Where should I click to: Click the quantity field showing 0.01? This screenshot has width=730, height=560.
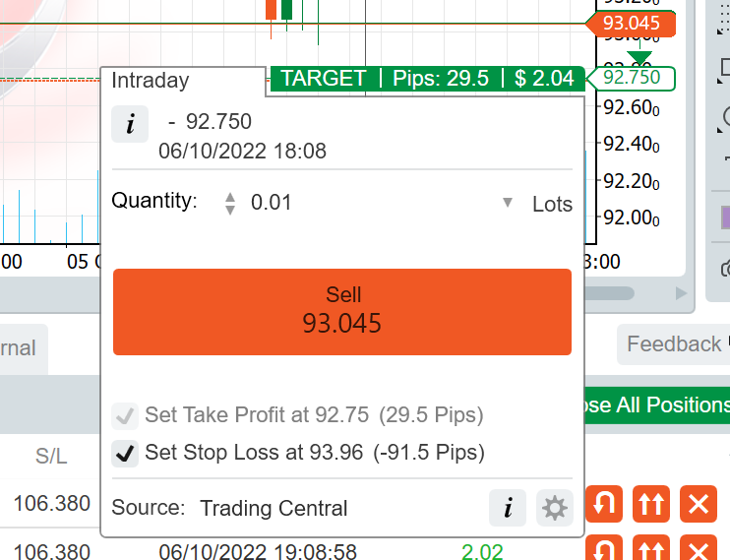373,203
